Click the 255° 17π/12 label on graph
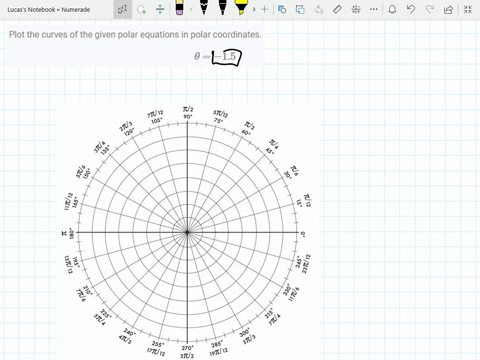This screenshot has height=360, width=480. tap(157, 348)
